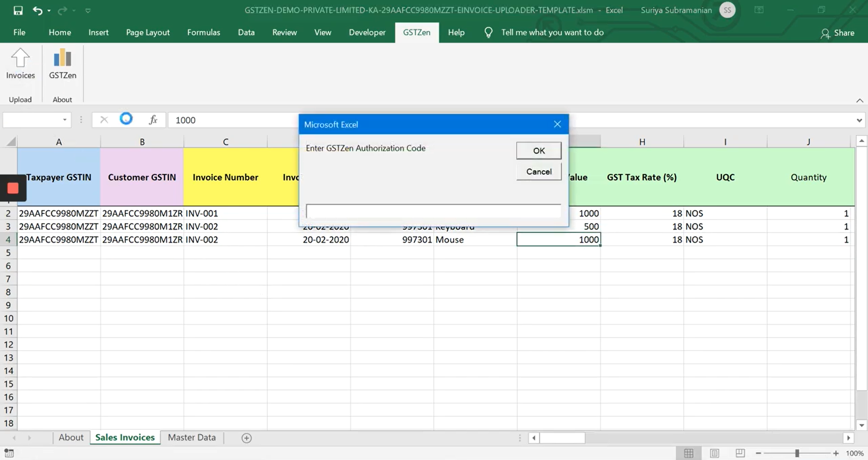Click cell containing INV-001

click(225, 213)
